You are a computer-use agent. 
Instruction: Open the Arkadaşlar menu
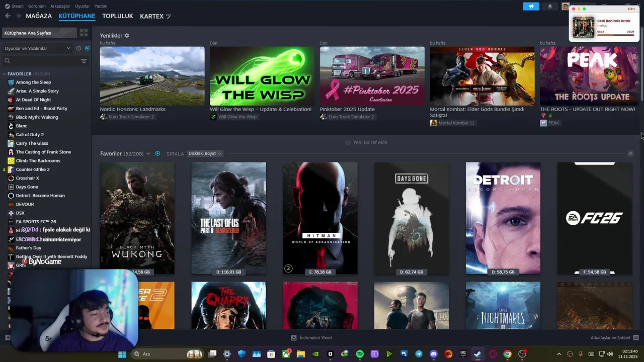click(60, 6)
